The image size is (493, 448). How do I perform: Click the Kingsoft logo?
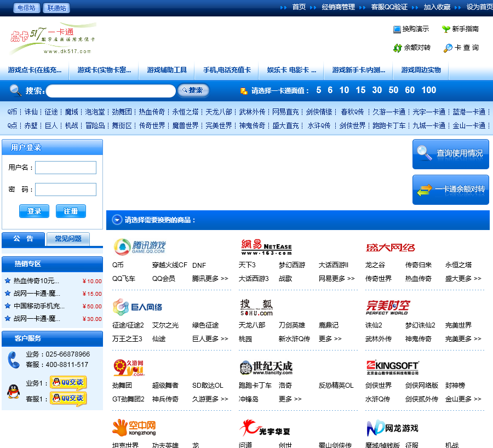[392, 368]
